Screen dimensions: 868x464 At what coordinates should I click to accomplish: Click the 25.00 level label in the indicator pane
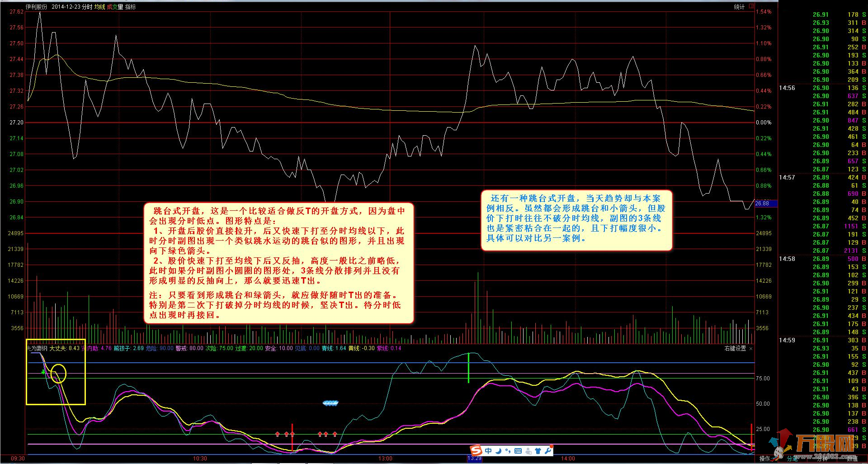point(763,429)
